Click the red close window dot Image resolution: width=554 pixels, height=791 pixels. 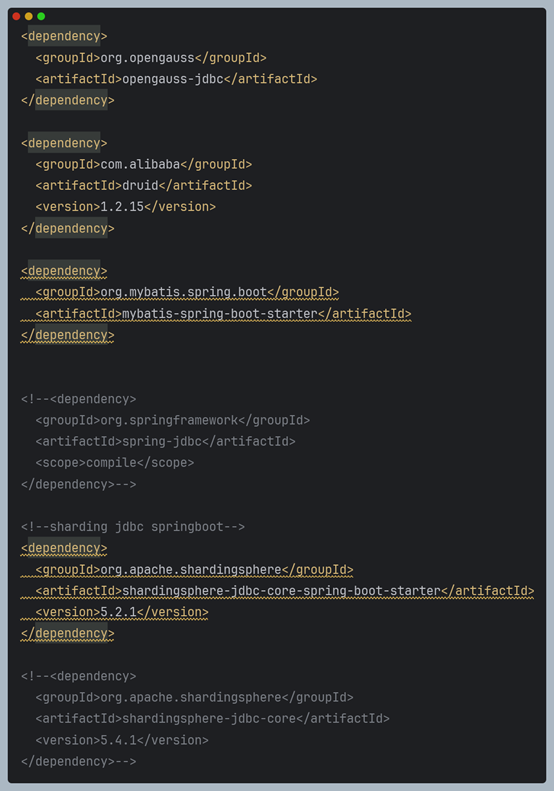click(16, 16)
